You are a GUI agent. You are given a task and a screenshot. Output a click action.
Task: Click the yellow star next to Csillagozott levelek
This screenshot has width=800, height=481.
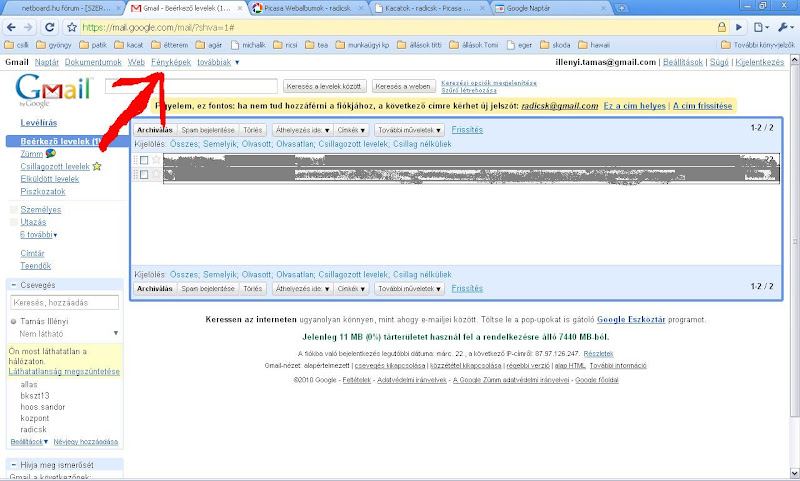[x=97, y=167]
